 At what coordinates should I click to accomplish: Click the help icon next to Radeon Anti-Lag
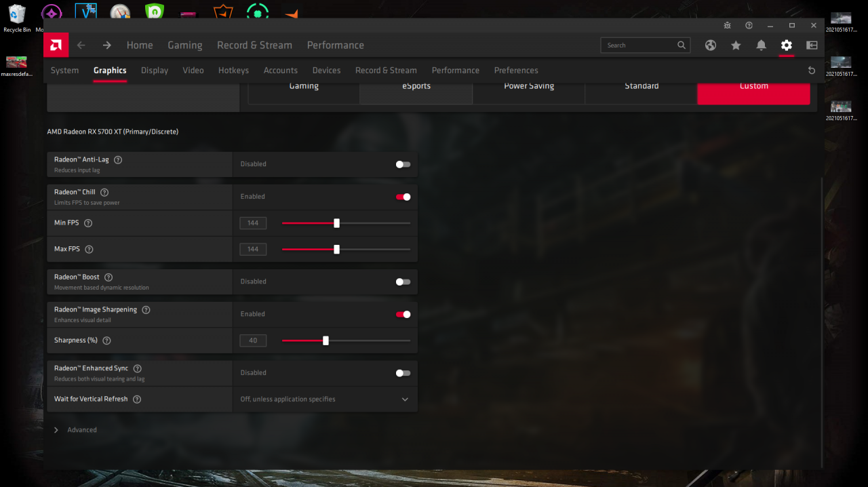pyautogui.click(x=118, y=160)
